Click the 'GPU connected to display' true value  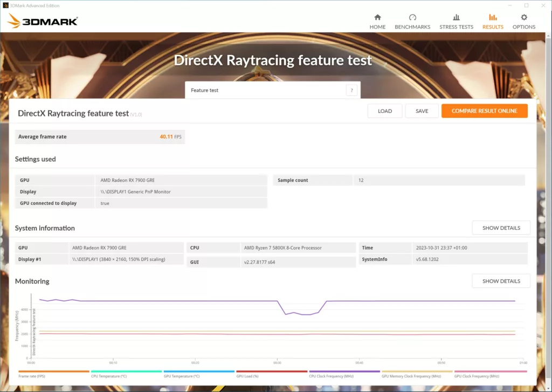(105, 203)
